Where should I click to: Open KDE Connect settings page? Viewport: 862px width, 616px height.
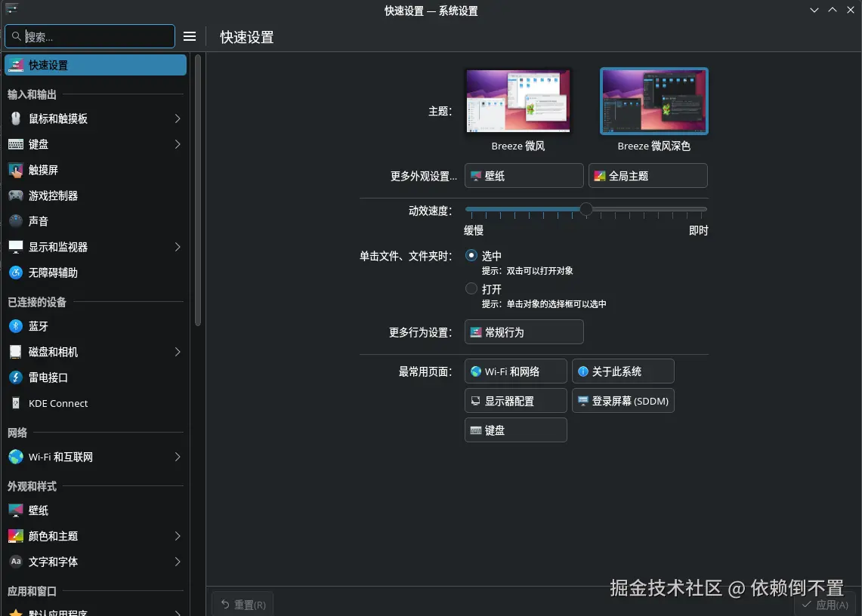(x=96, y=403)
